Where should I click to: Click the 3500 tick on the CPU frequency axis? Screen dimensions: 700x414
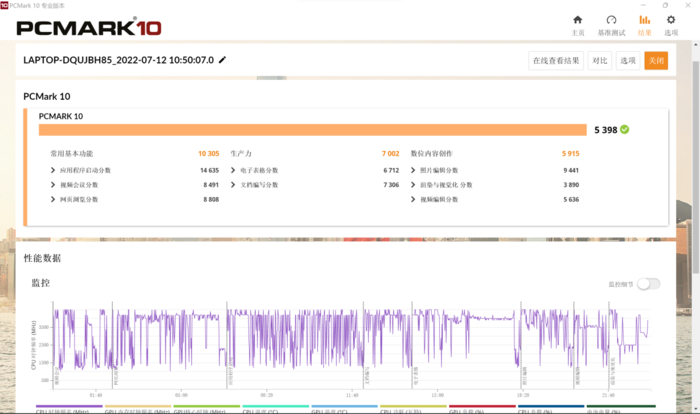44,327
